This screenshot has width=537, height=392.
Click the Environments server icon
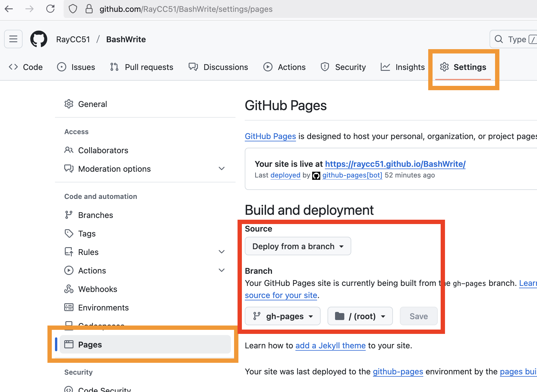tap(69, 308)
